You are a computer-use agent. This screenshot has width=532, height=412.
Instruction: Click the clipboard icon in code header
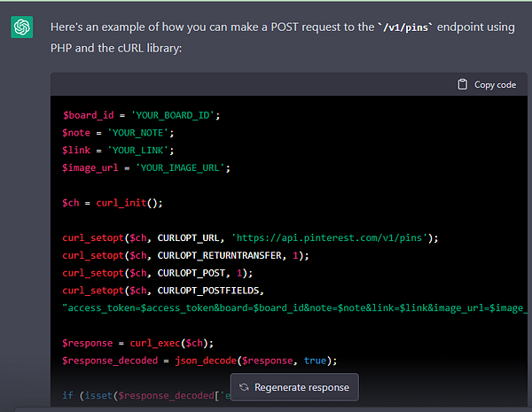coord(462,85)
